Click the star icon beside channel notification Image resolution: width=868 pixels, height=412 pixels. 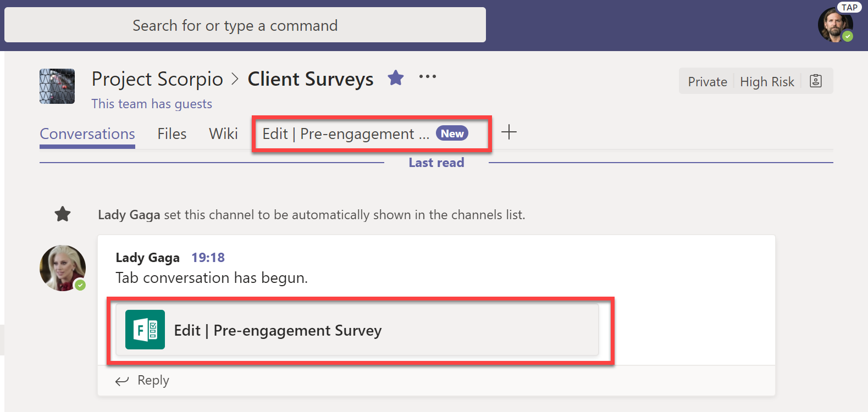pos(63,214)
